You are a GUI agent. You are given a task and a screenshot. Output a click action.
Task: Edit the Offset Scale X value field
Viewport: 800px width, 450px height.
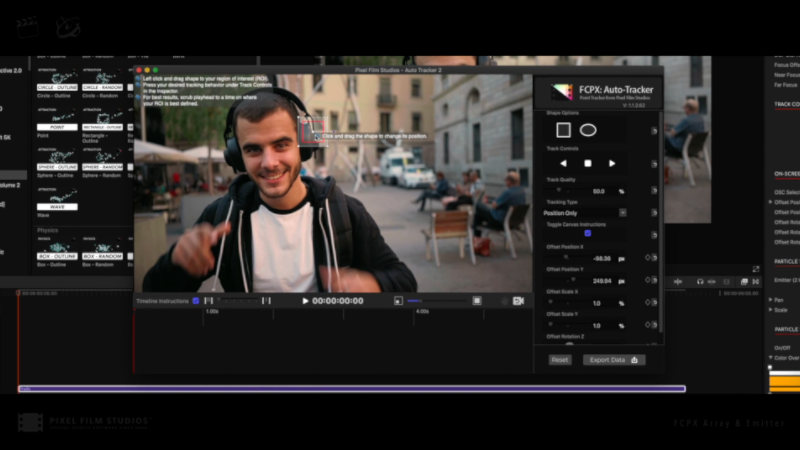(x=596, y=303)
